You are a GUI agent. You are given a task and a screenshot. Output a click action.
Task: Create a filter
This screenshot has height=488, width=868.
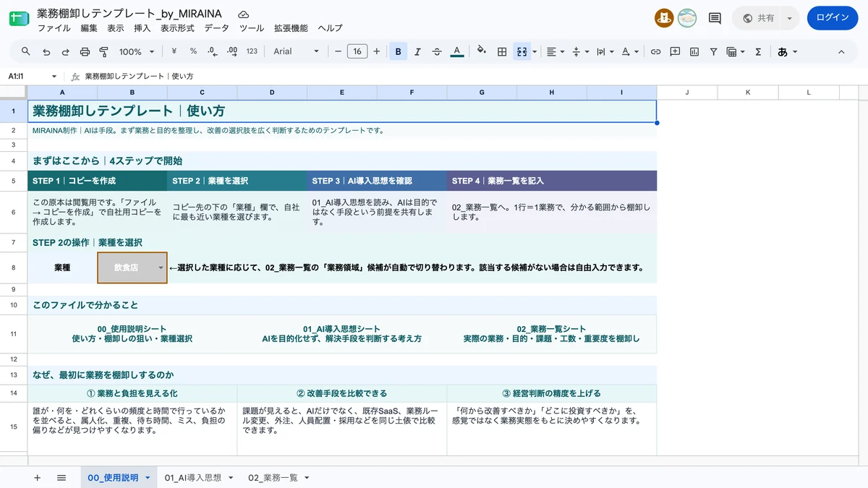click(x=713, y=51)
